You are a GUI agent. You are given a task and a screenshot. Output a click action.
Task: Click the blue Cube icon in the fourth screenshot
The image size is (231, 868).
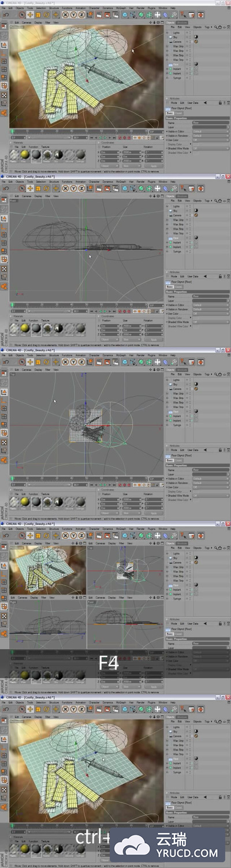click(x=125, y=535)
